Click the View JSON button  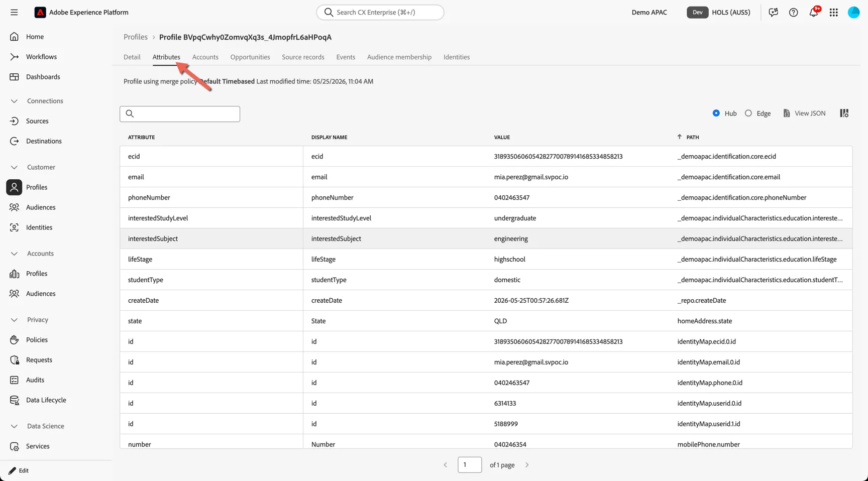(804, 113)
